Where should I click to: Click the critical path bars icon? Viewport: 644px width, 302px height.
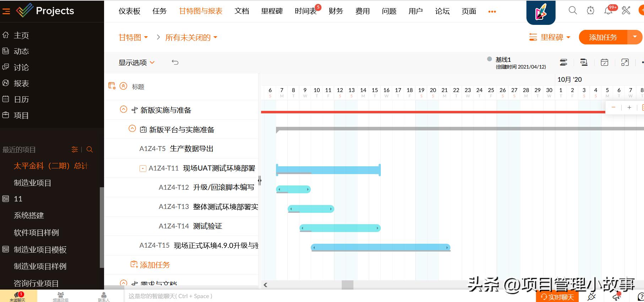coord(563,63)
